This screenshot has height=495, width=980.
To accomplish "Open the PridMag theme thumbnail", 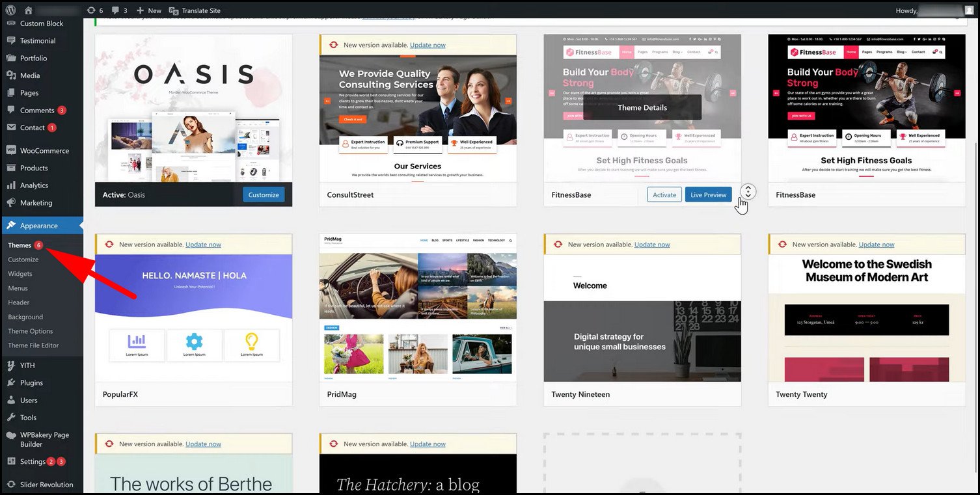I will click(418, 308).
